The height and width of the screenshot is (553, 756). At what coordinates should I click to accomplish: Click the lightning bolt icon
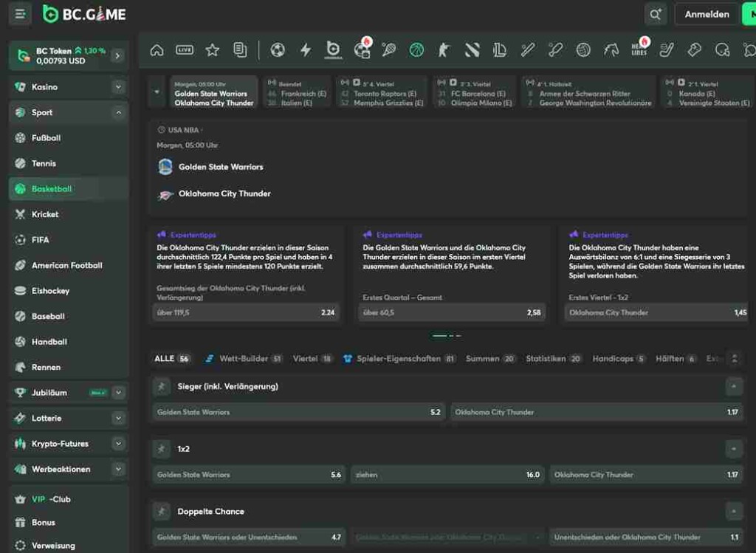306,50
